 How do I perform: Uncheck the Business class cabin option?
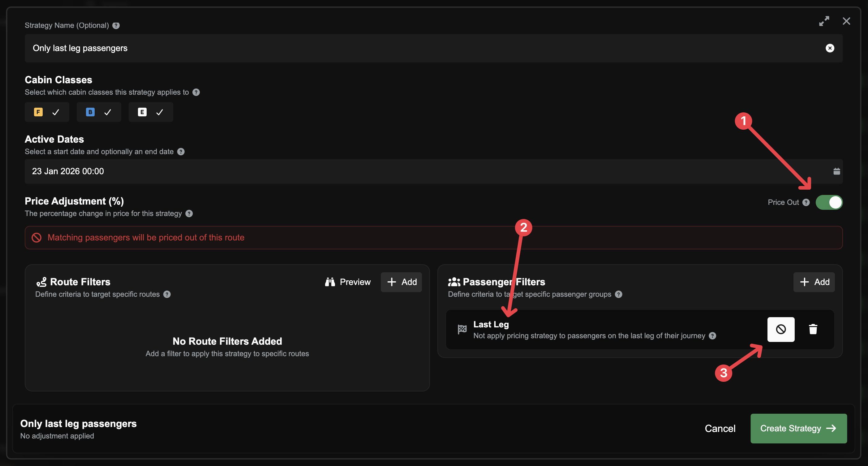[99, 112]
